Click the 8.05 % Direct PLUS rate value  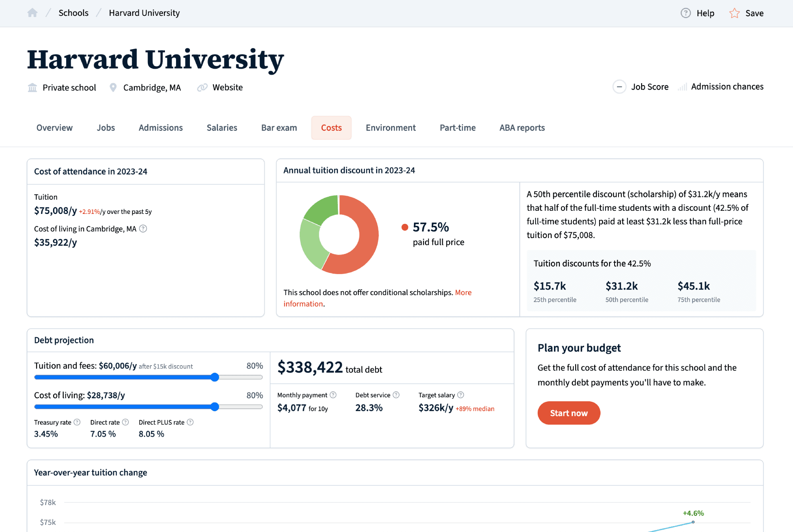click(151, 434)
